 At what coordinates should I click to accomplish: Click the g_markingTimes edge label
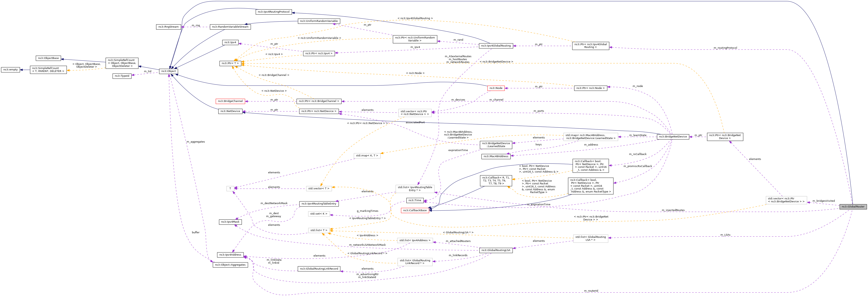click(x=367, y=211)
